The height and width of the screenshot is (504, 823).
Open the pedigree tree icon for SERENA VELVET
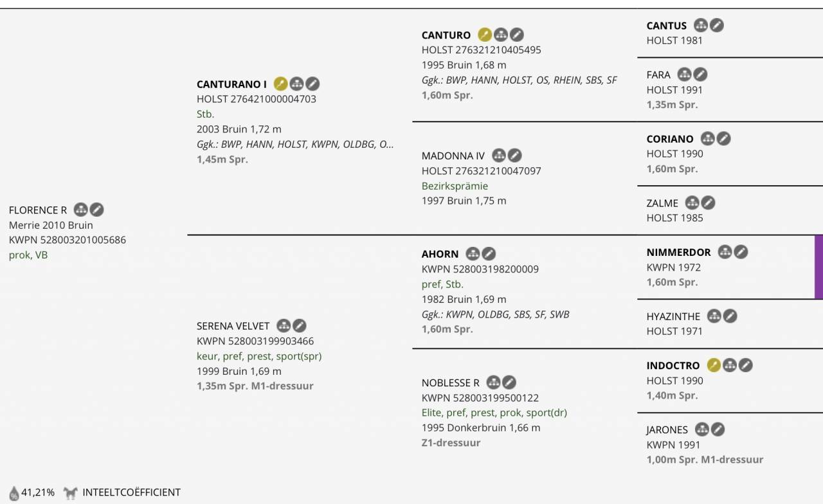click(x=284, y=326)
